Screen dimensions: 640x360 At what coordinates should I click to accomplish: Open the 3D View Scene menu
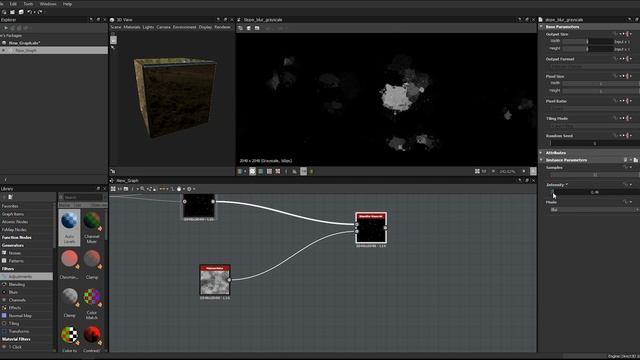pos(116,27)
